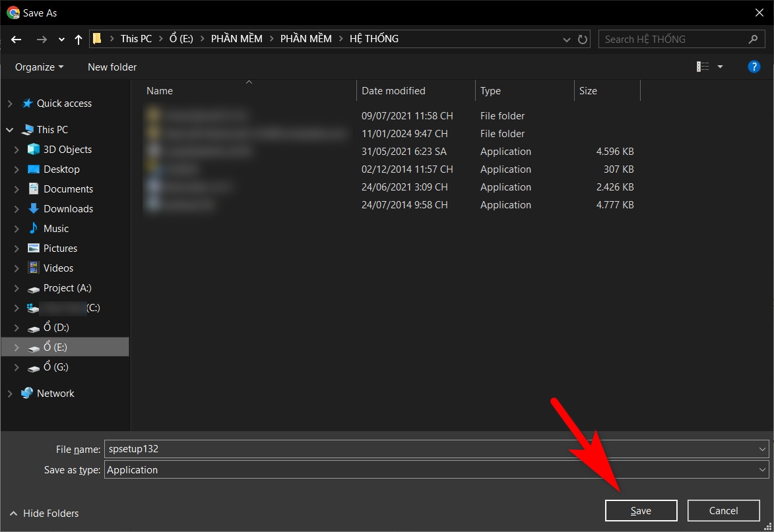Go back using the back arrow
This screenshot has width=774, height=532.
[16, 40]
